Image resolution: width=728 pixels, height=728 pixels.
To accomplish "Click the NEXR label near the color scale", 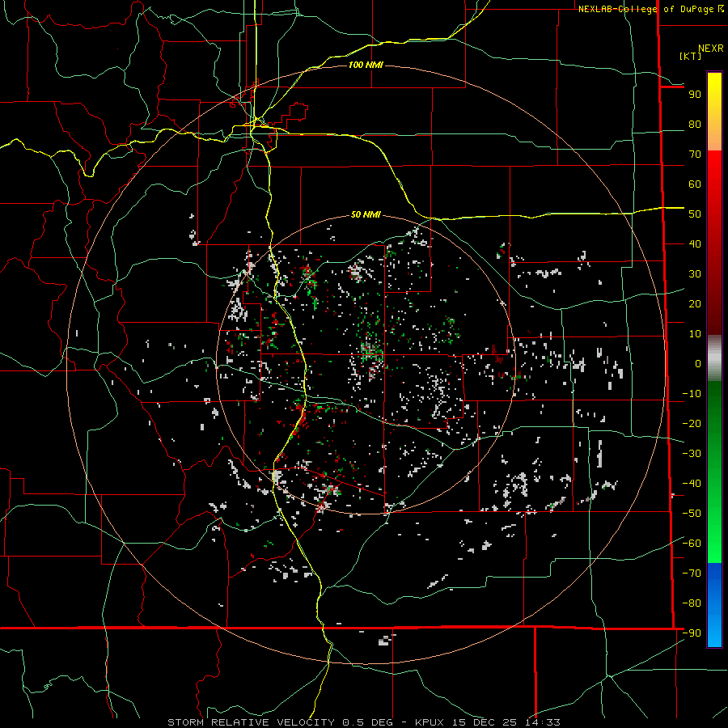I will click(711, 49).
